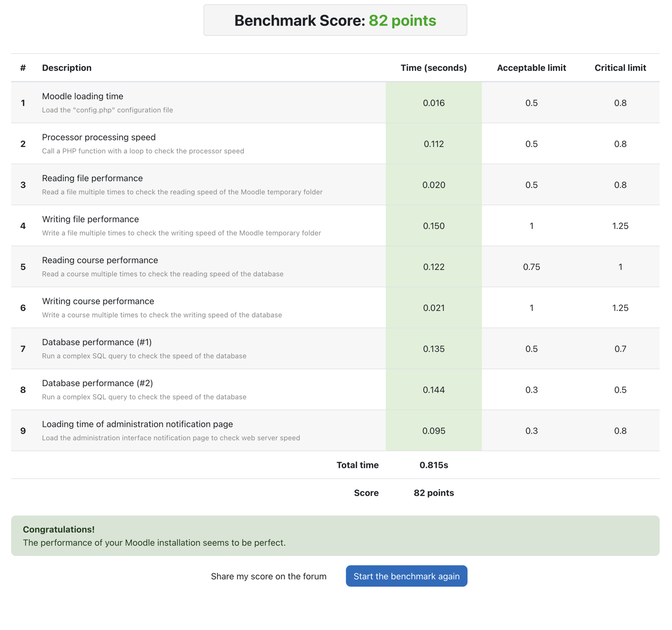The image size is (672, 630).
Task: Click the # column header
Action: pyautogui.click(x=23, y=68)
